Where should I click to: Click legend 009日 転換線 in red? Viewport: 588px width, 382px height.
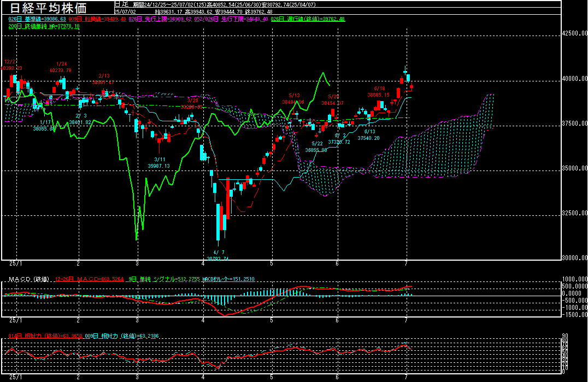coord(97,19)
